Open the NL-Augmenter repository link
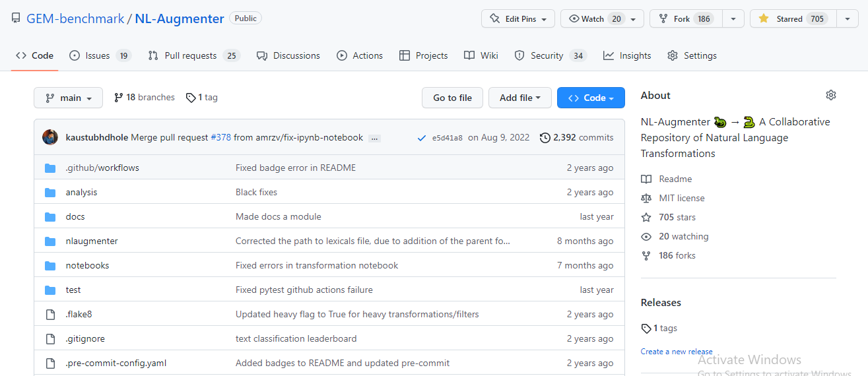The height and width of the screenshot is (376, 868). pos(180,18)
